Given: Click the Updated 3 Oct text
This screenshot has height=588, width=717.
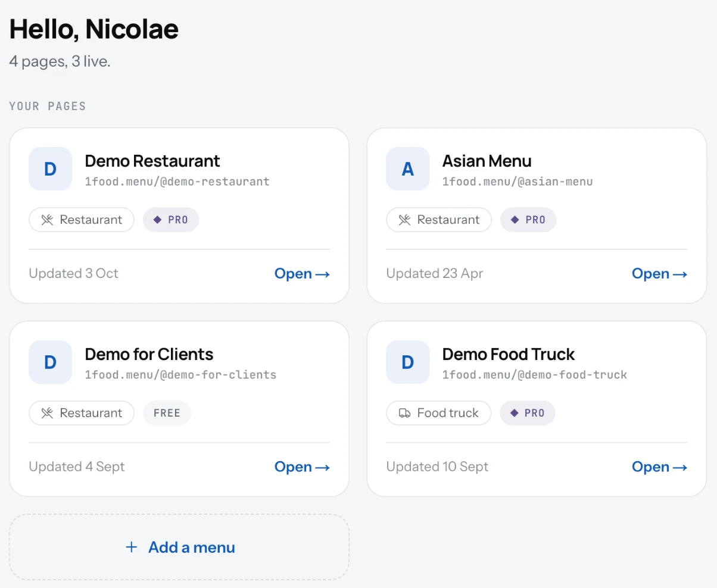Looking at the screenshot, I should 74,274.
